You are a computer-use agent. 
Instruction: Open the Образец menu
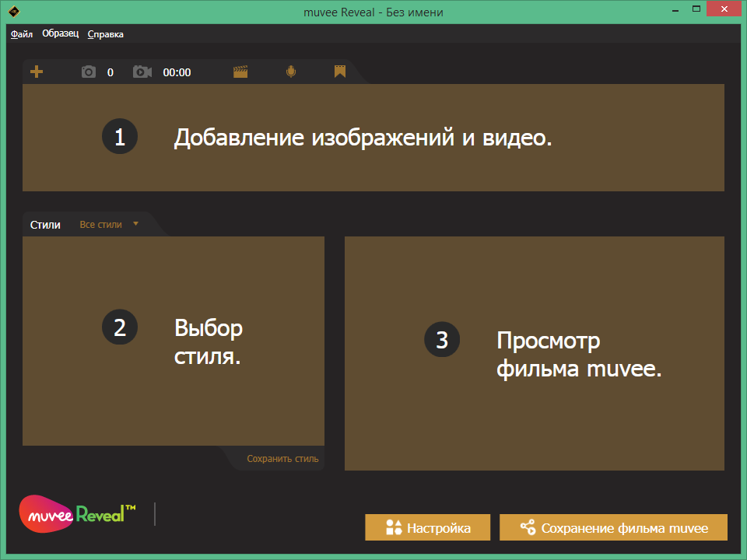click(x=60, y=33)
